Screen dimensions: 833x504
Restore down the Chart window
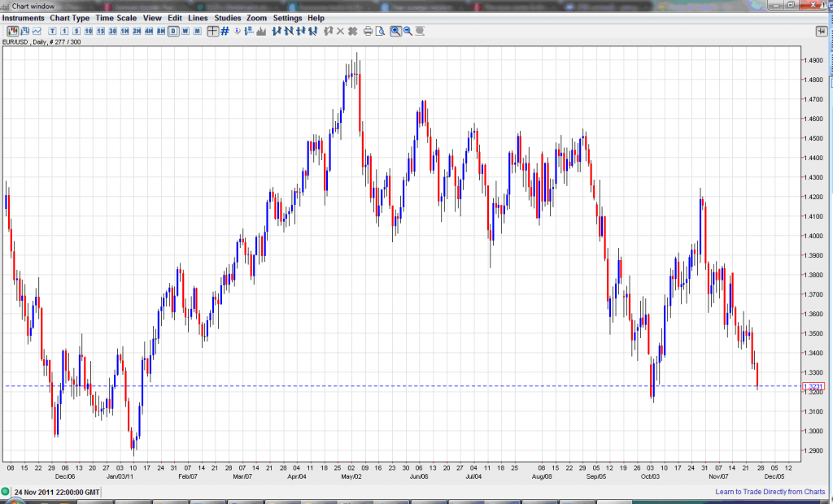[x=791, y=5]
